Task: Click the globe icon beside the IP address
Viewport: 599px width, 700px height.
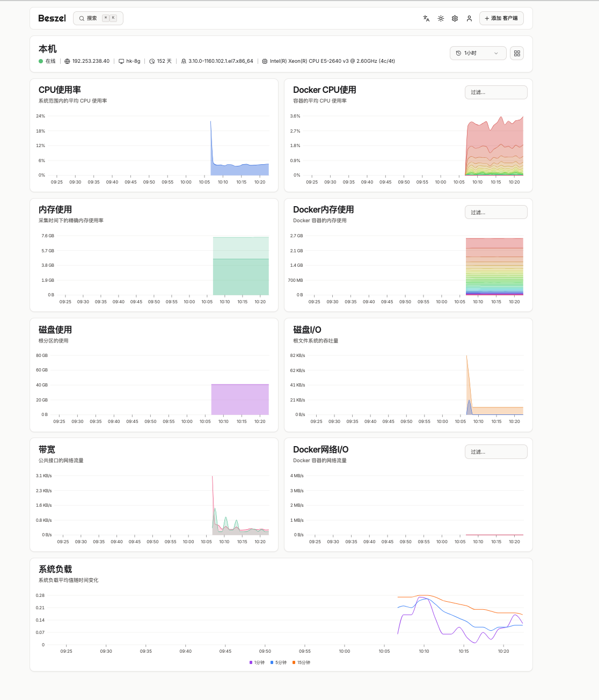Action: click(x=67, y=61)
